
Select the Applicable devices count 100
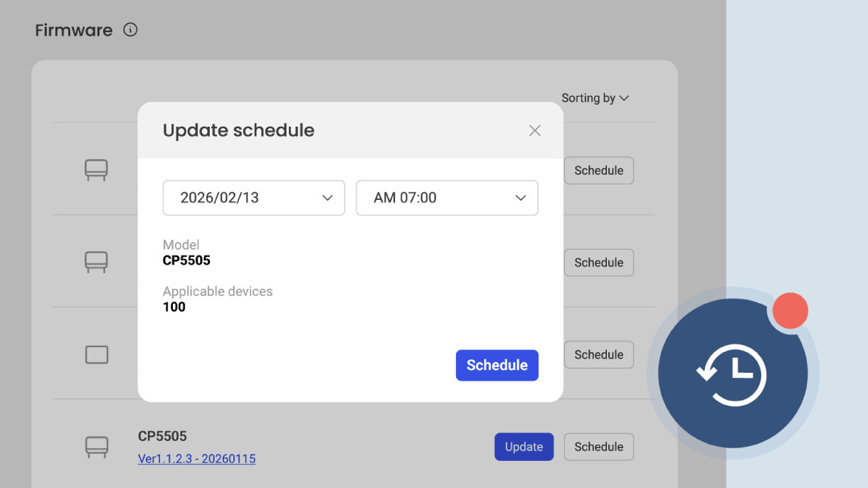(x=175, y=307)
